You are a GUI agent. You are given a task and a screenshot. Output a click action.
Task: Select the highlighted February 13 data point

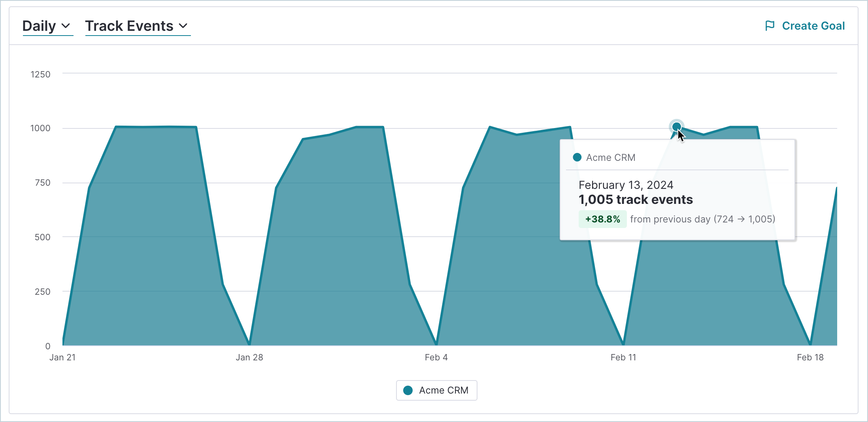676,126
